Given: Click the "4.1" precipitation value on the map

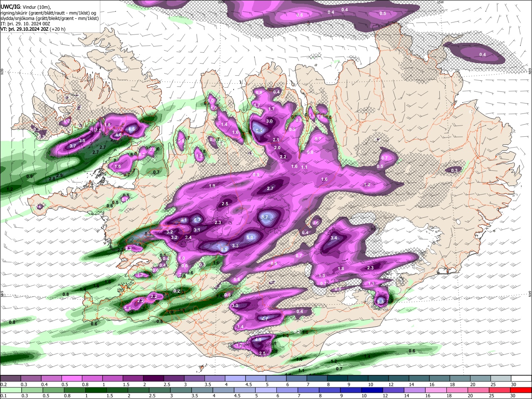Looking at the screenshot, I should pyautogui.click(x=184, y=220).
